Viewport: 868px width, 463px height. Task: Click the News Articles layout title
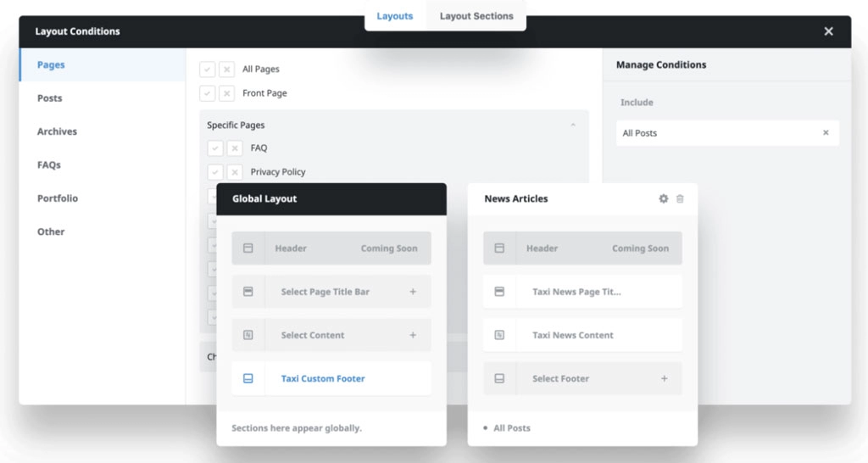[x=516, y=198]
